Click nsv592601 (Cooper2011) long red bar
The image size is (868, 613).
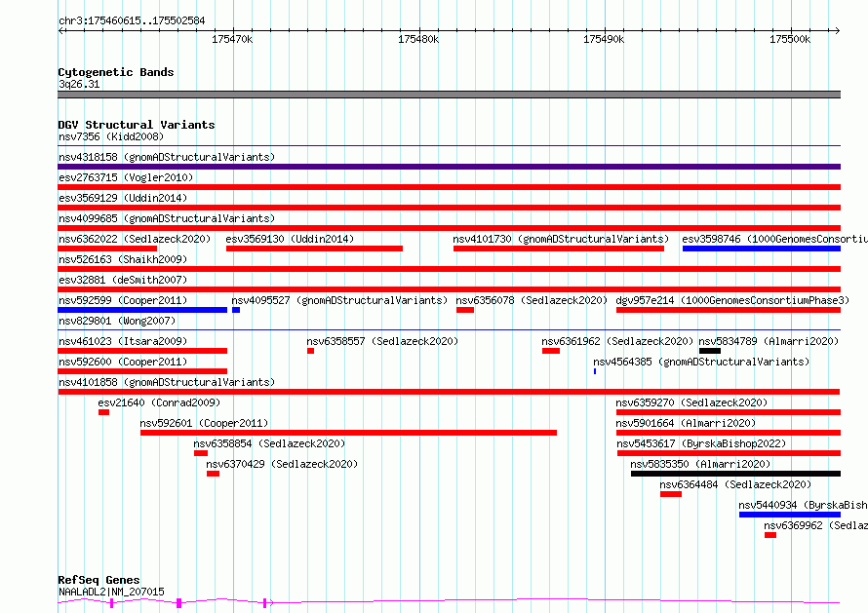point(348,433)
